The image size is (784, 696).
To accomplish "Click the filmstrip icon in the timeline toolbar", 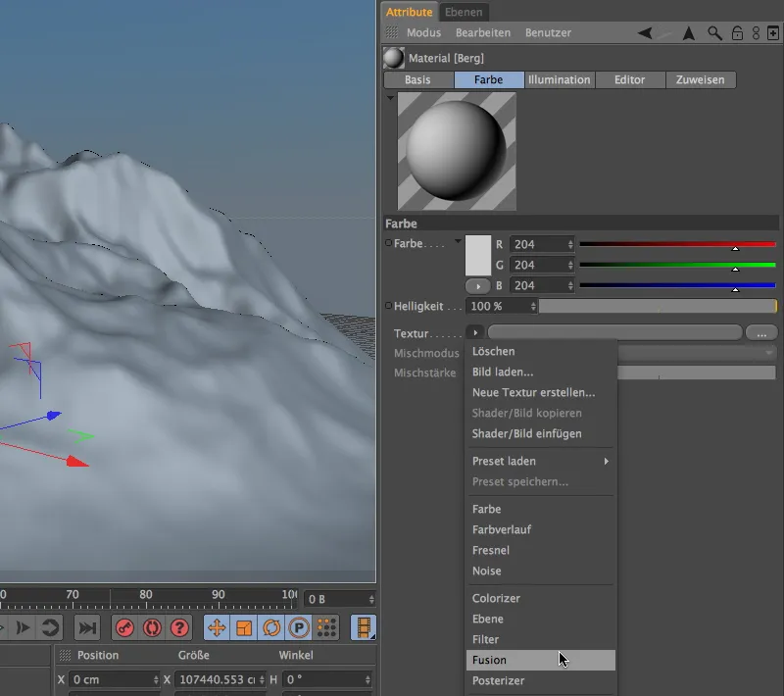I will (x=365, y=628).
